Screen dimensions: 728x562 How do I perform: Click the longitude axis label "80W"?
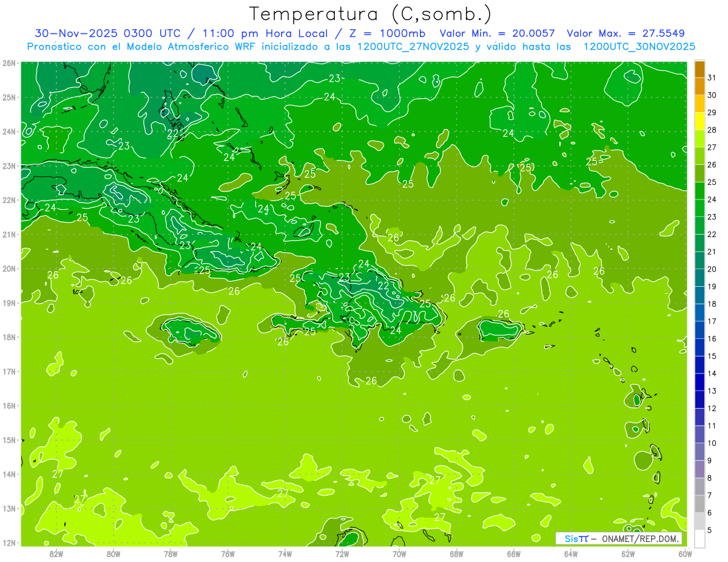point(113,554)
